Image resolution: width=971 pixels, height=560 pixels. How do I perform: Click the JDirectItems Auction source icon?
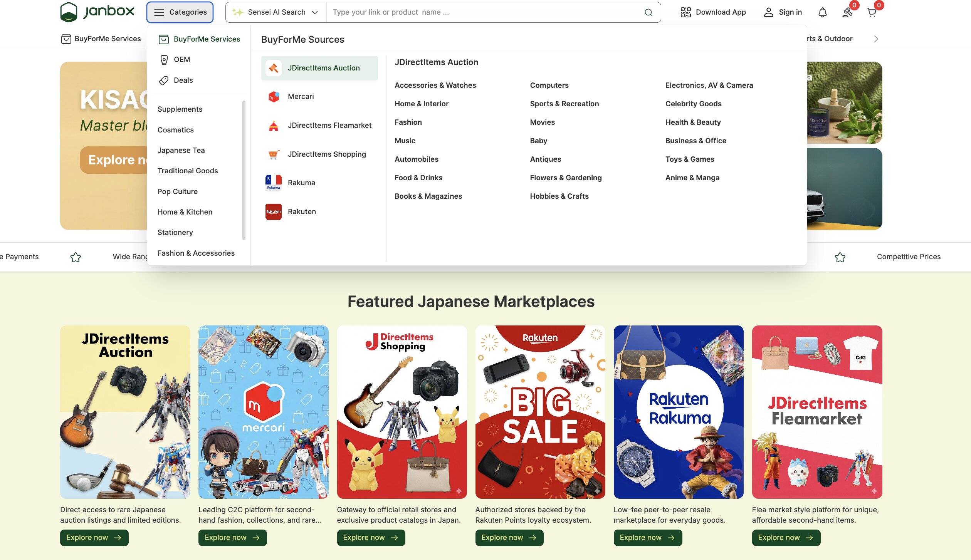coord(274,68)
